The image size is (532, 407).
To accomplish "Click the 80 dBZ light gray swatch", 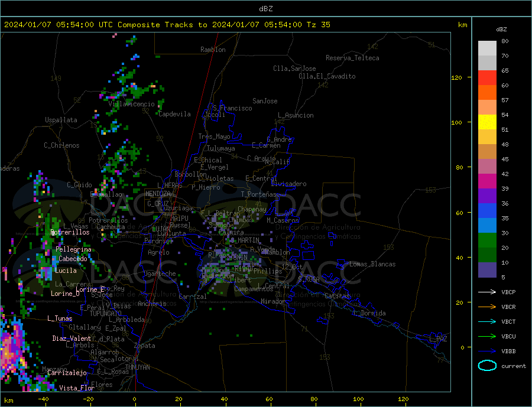I will (487, 48).
